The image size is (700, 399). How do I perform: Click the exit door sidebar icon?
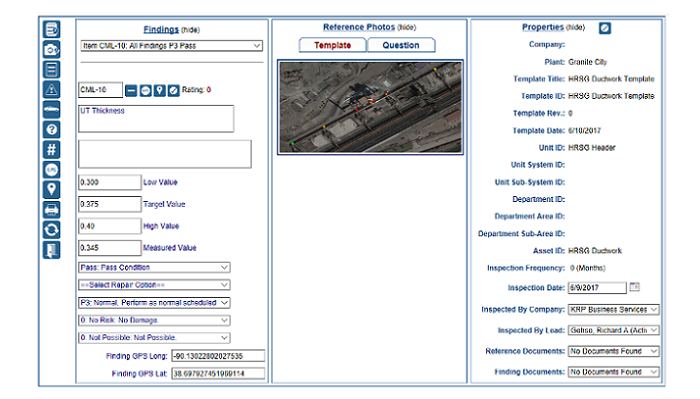point(51,250)
